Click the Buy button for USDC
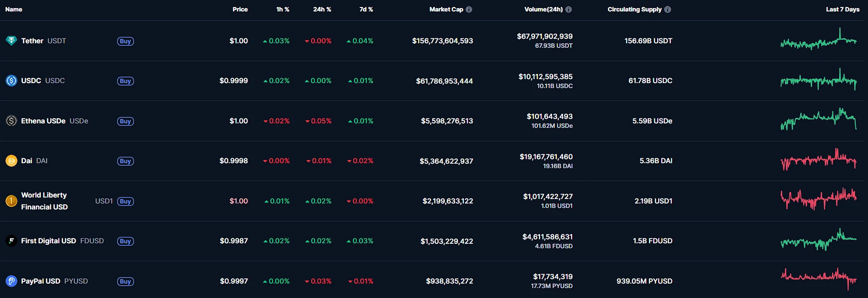868x298 pixels. click(x=126, y=81)
